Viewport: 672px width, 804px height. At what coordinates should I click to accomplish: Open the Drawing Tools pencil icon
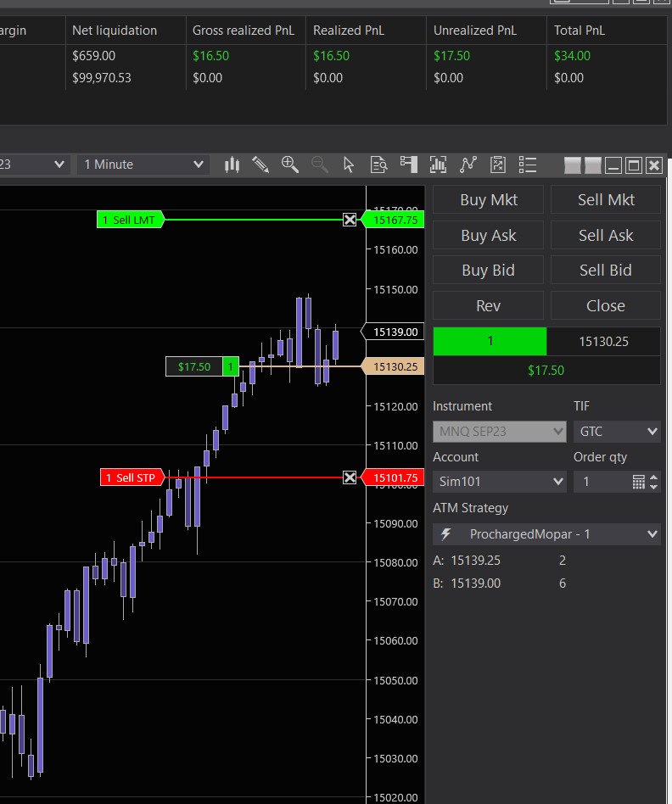coord(260,165)
